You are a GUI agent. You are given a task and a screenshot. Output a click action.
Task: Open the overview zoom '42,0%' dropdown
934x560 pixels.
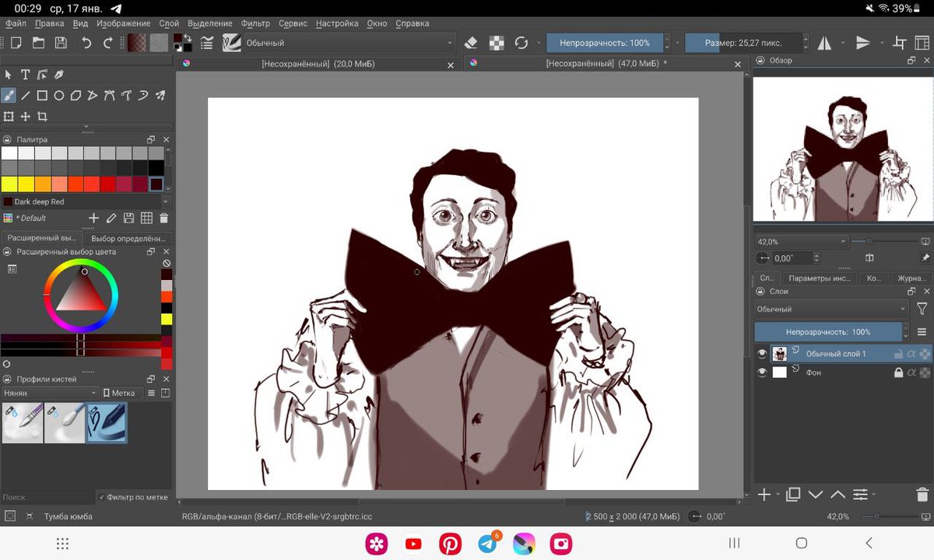[801, 242]
